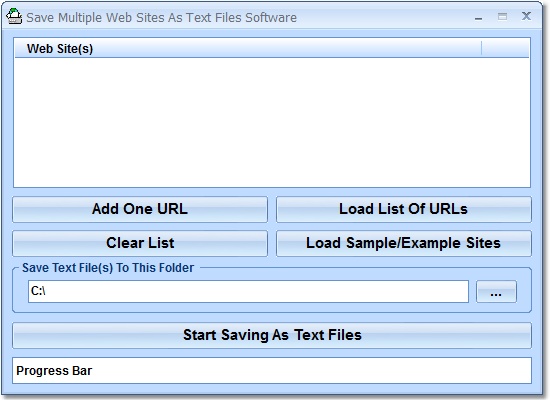
Task: Close the Save Multiple Web Sites window
Action: coord(526,16)
